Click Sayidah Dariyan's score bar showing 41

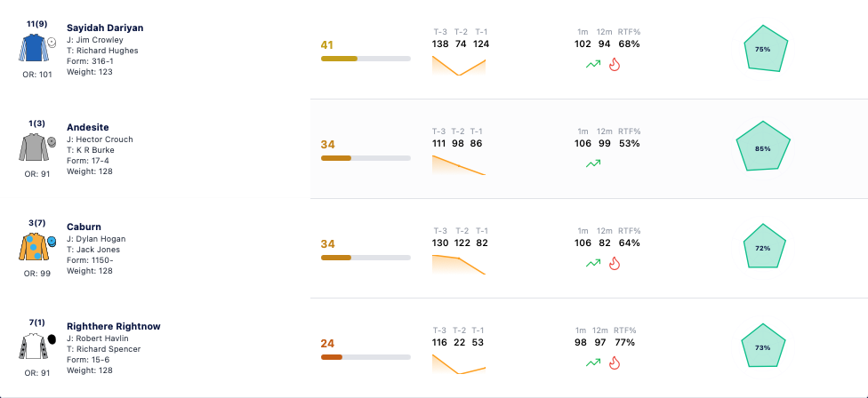tap(366, 58)
